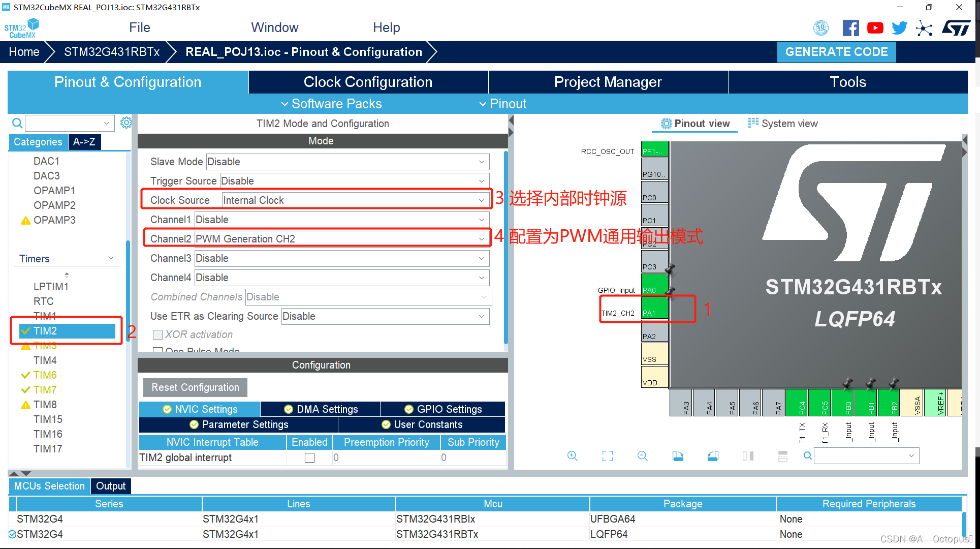Click the STM32G431RBTx breadcrumb
The image size is (980, 549).
[x=112, y=52]
